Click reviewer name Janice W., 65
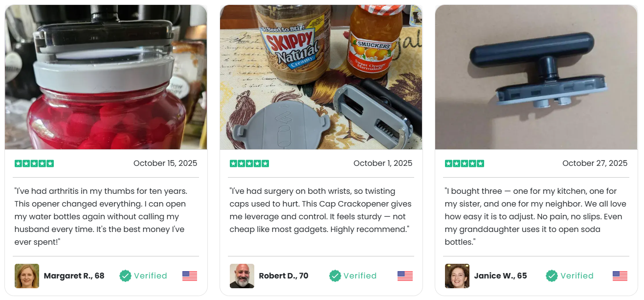The height and width of the screenshot is (300, 644). [501, 276]
